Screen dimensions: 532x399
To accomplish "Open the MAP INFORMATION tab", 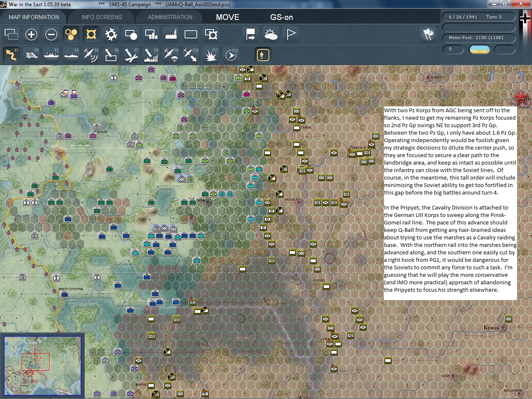I will tap(34, 17).
